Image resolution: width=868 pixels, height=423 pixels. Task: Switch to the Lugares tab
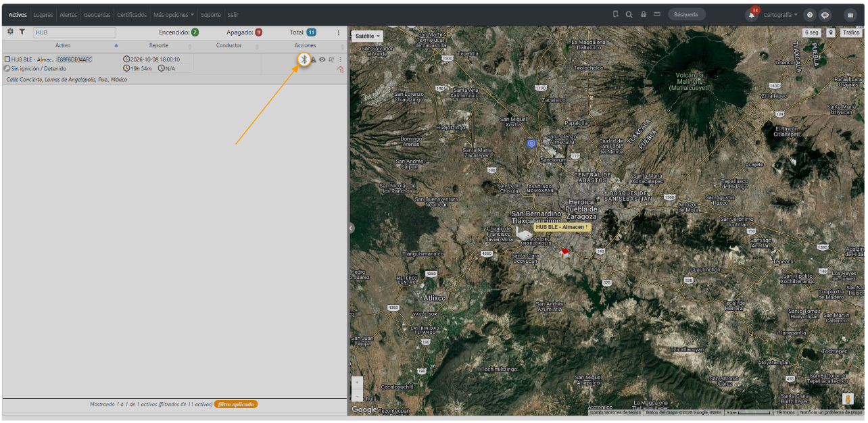pyautogui.click(x=43, y=15)
